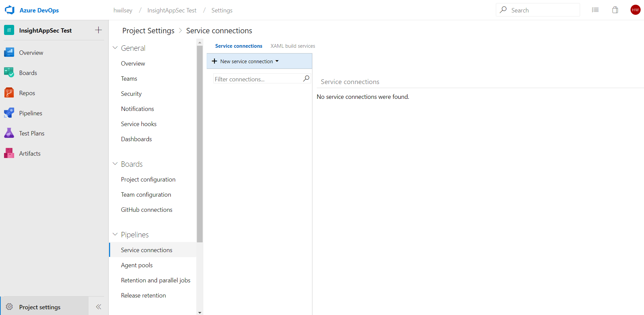Click the marketplace shopping bag icon
Screen dimensions: 644x315
[615, 10]
